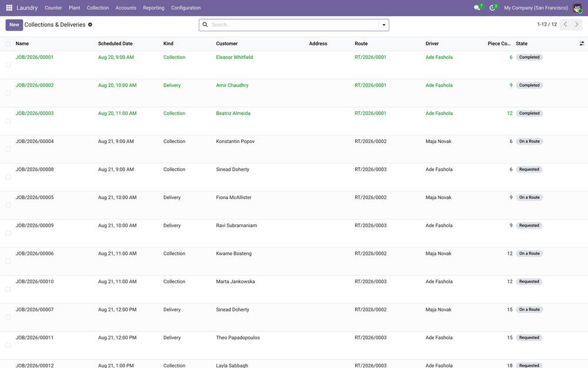Image resolution: width=588 pixels, height=368 pixels.
Task: Click the Laundry app title
Action: [x=27, y=8]
